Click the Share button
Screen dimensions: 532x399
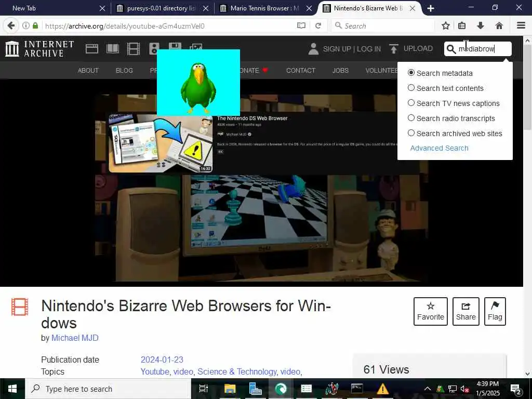tap(466, 311)
